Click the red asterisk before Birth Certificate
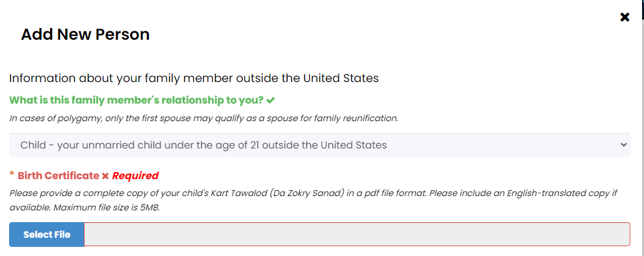The image size is (644, 256). (12, 174)
